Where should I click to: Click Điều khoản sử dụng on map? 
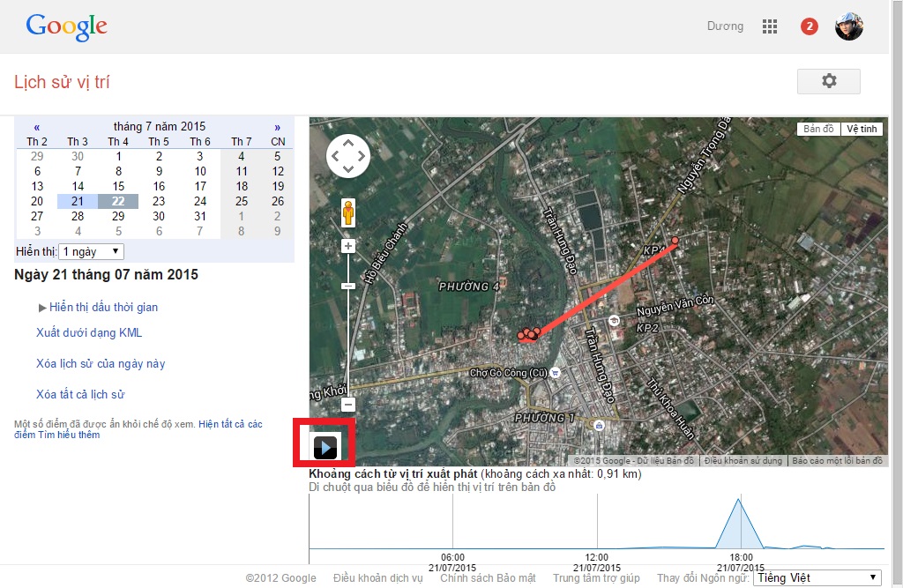[x=743, y=461]
